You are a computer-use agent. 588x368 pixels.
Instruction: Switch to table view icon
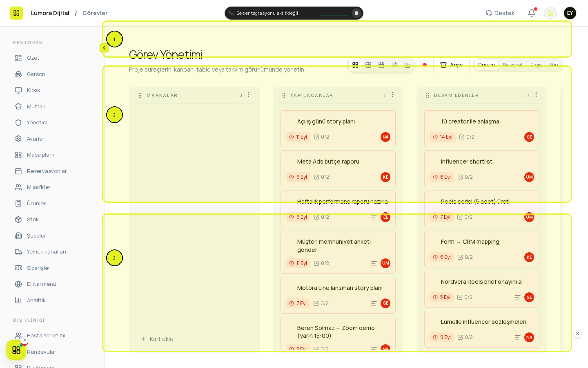(368, 65)
